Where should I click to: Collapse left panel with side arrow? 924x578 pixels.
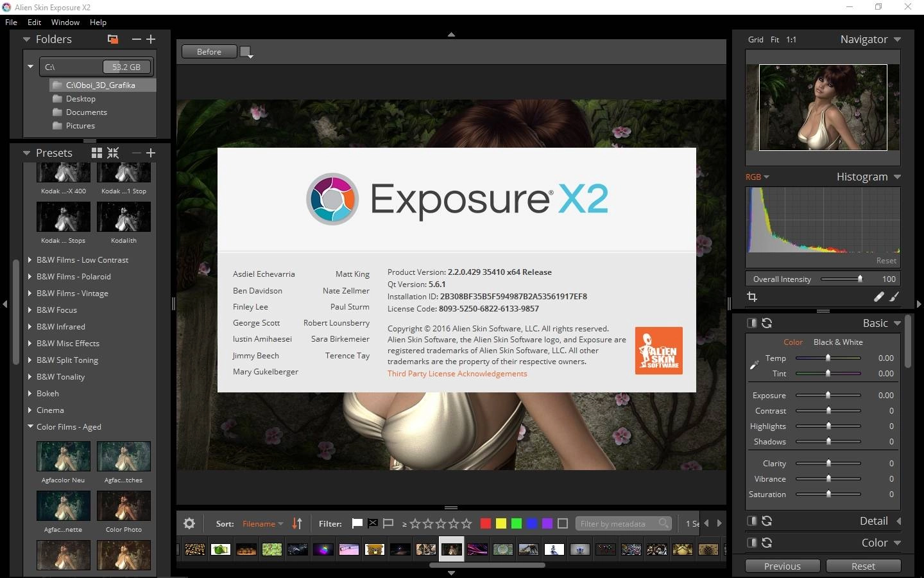coord(5,304)
